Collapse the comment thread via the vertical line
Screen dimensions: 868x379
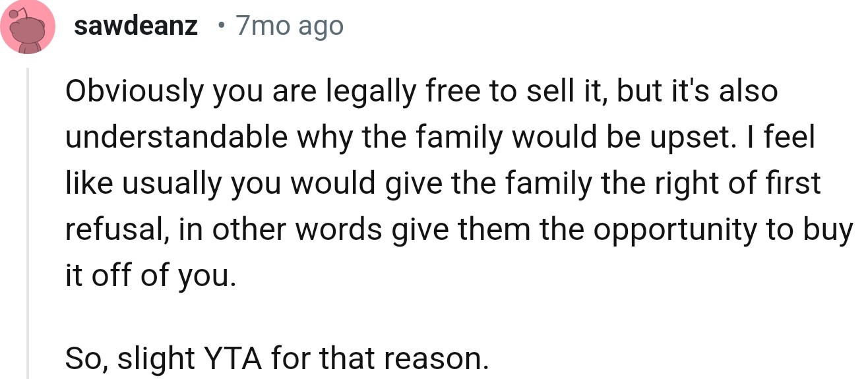28,224
